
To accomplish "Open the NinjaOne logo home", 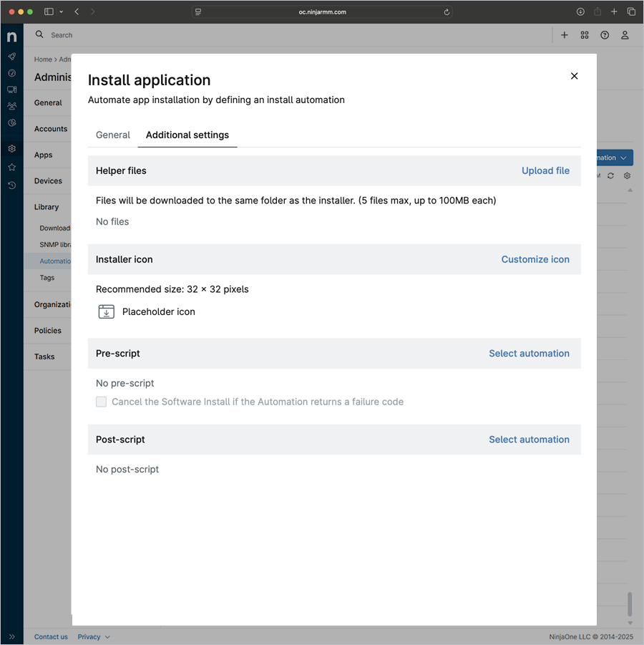I will tap(12, 37).
